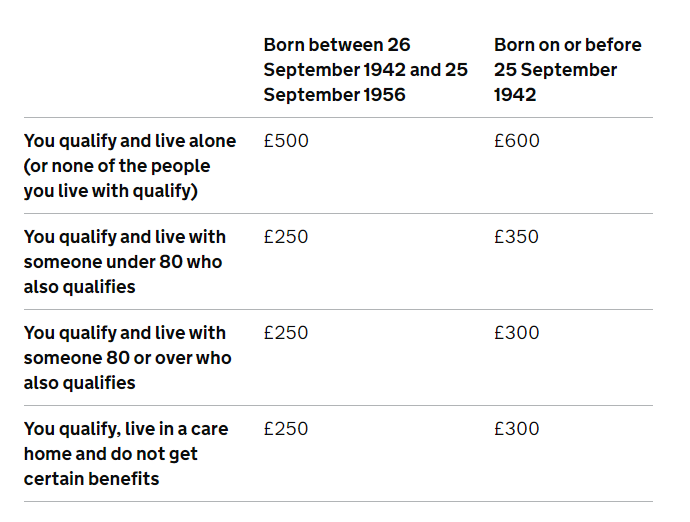The width and height of the screenshot is (690, 522).
Task: Click £300 in the 'someone 80 or over' row
Action: pos(516,333)
